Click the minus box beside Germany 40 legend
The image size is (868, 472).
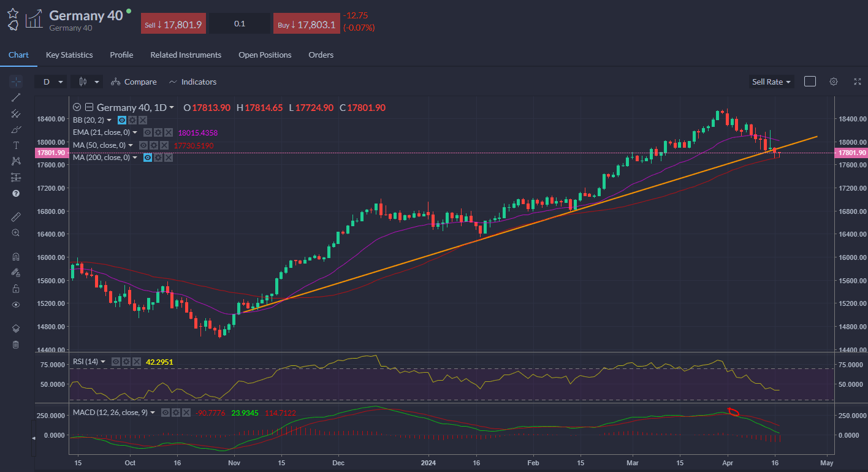pyautogui.click(x=89, y=107)
